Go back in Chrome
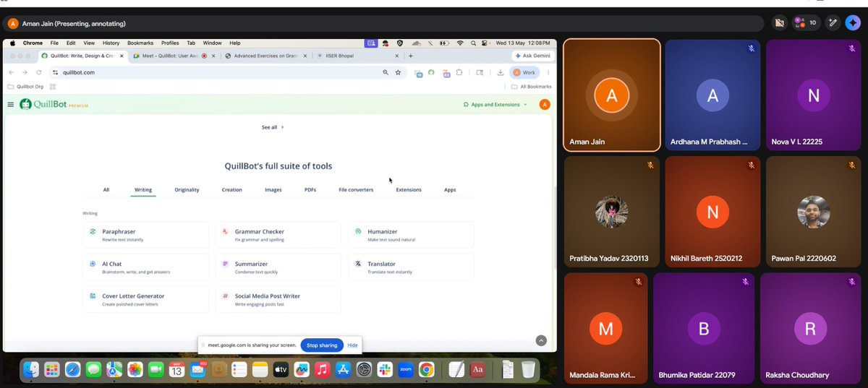868x388 pixels. coord(12,72)
